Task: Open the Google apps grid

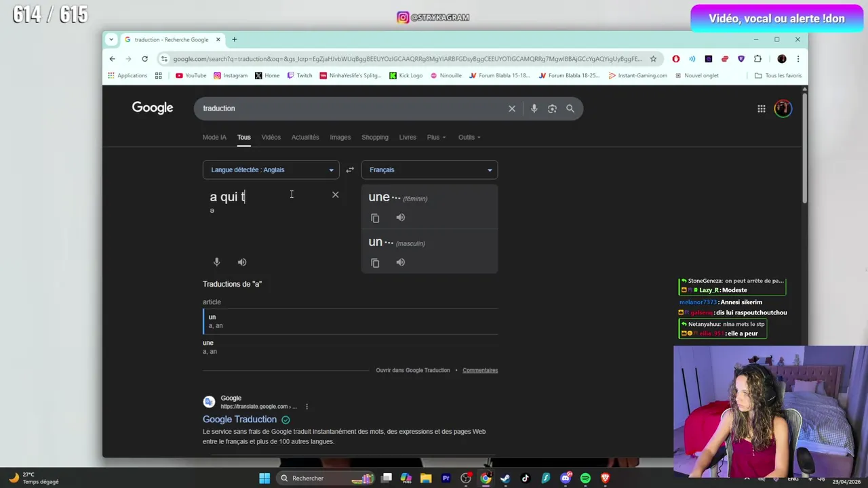Action: pos(762,108)
